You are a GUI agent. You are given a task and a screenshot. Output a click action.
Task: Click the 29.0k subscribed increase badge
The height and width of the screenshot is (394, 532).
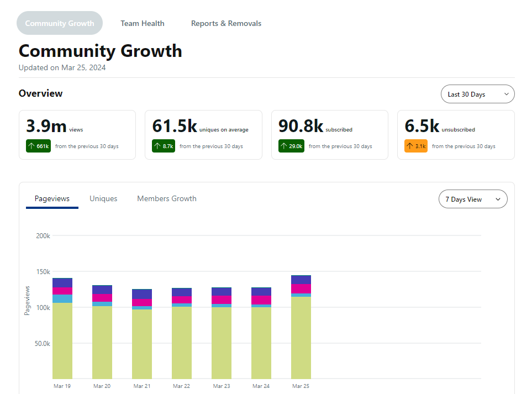point(292,146)
